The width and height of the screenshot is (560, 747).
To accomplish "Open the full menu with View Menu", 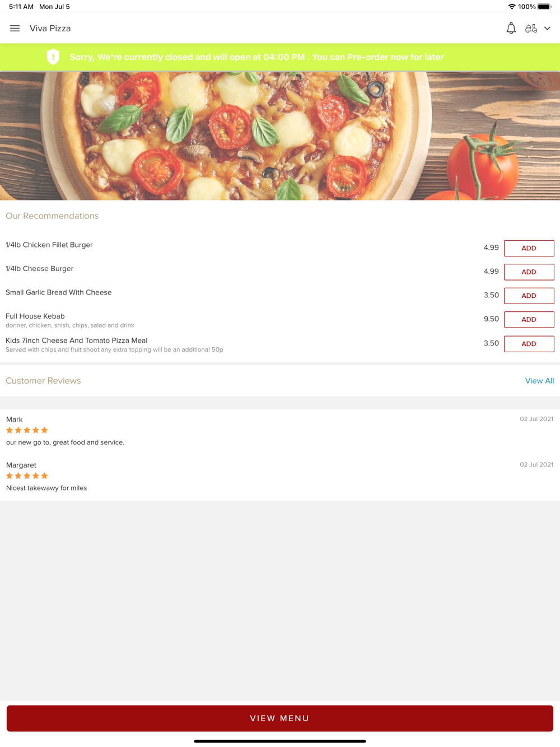I will tap(280, 718).
